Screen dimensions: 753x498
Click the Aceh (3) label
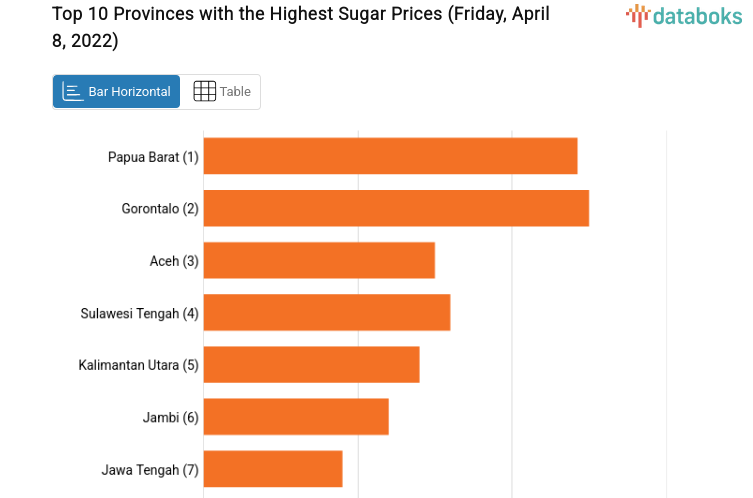click(x=174, y=261)
